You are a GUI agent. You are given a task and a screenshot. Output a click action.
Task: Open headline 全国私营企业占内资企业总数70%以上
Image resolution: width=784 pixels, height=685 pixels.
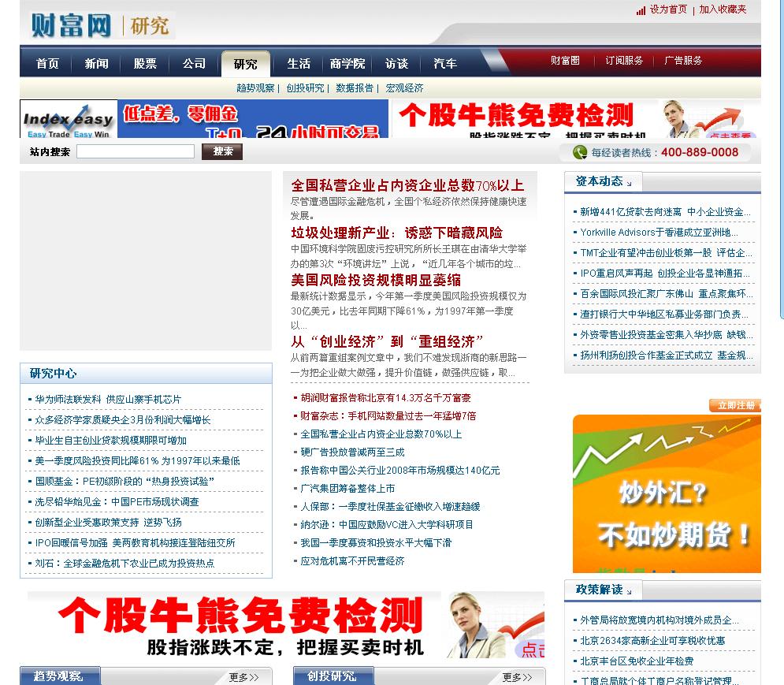pyautogui.click(x=407, y=185)
